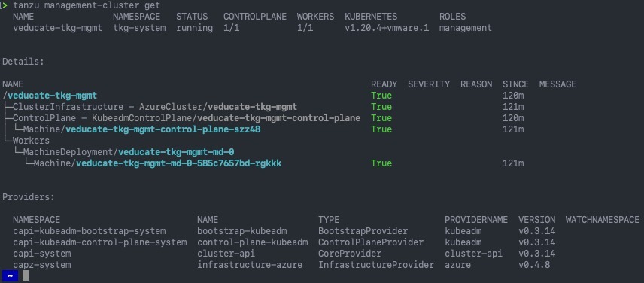Viewport: 644px width, 283px height.
Task: Click the Kubernetes version "v1.20.4+vmware.1"
Action: [x=387, y=28]
